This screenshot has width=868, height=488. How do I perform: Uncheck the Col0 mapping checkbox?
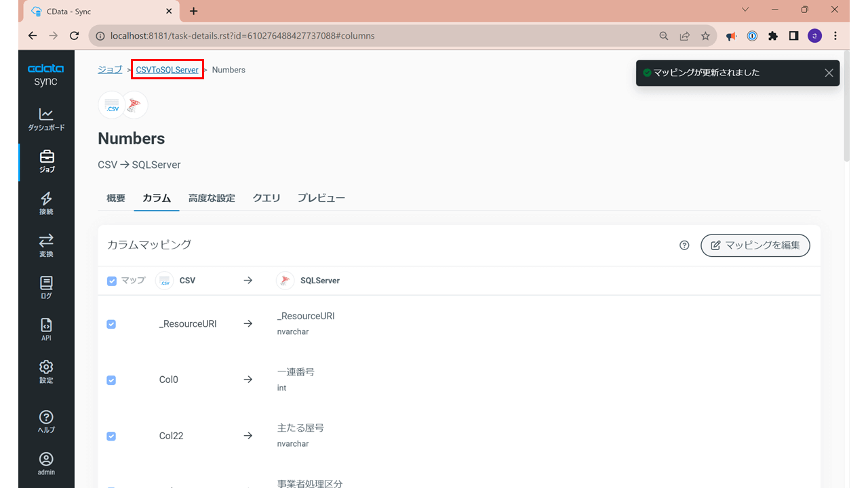pyautogui.click(x=111, y=380)
